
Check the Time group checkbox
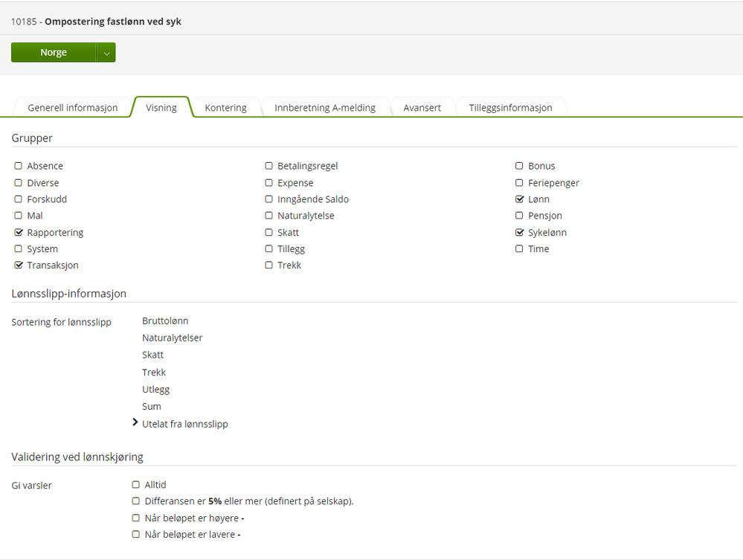519,248
